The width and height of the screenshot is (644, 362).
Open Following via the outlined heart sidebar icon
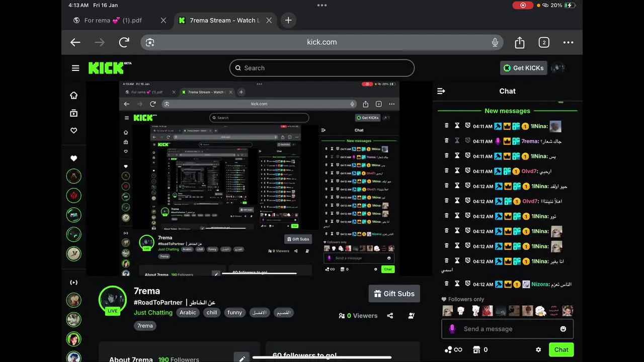tap(74, 131)
